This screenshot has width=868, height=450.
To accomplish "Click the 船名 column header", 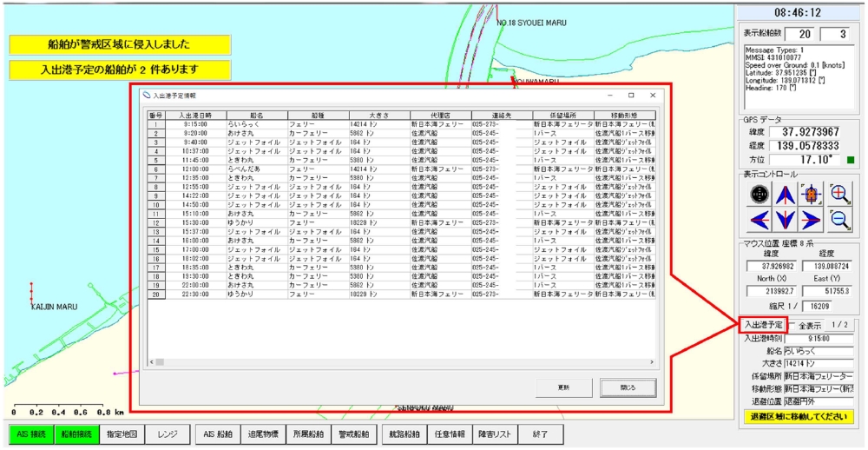I will point(257,115).
